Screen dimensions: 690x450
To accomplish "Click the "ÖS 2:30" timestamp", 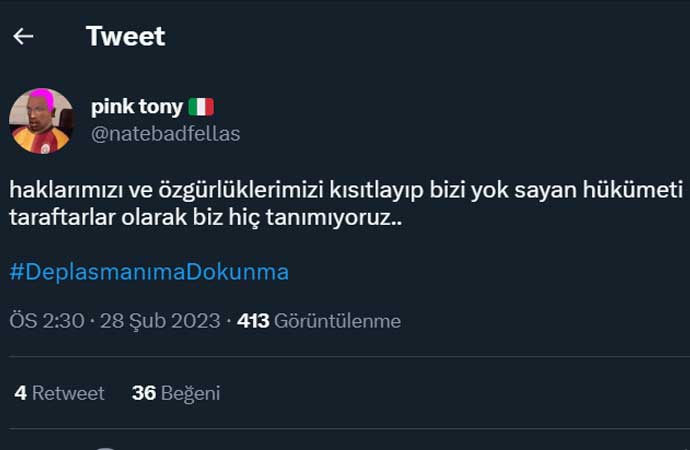I will point(45,321).
